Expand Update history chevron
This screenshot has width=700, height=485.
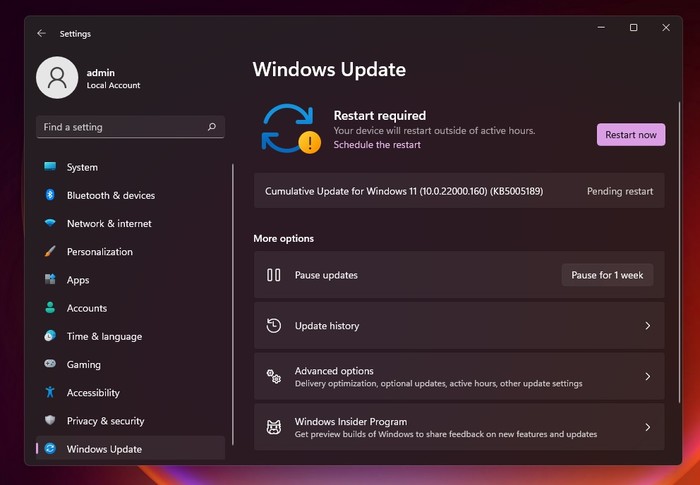pyautogui.click(x=647, y=326)
